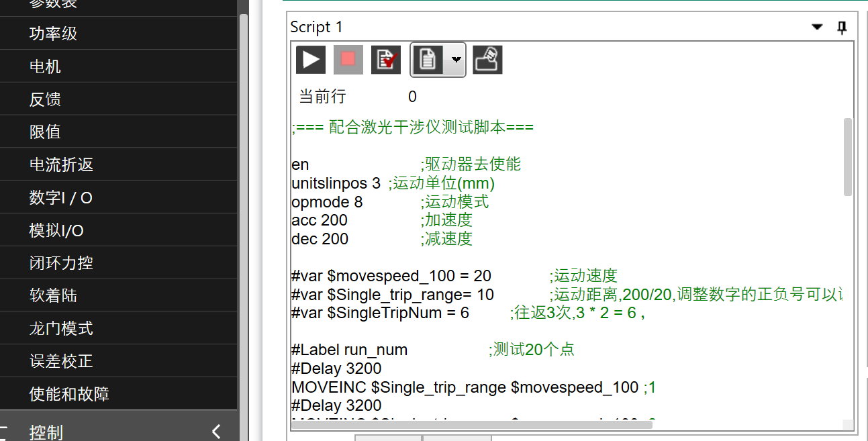Image resolution: width=868 pixels, height=441 pixels.
Task: Open 误差校正 page
Action: point(61,362)
